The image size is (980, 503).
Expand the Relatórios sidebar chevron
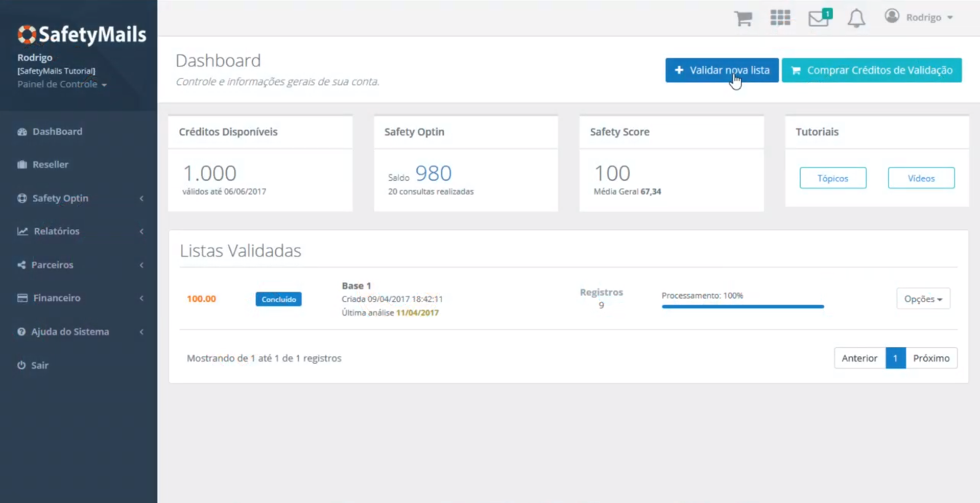pyautogui.click(x=141, y=231)
